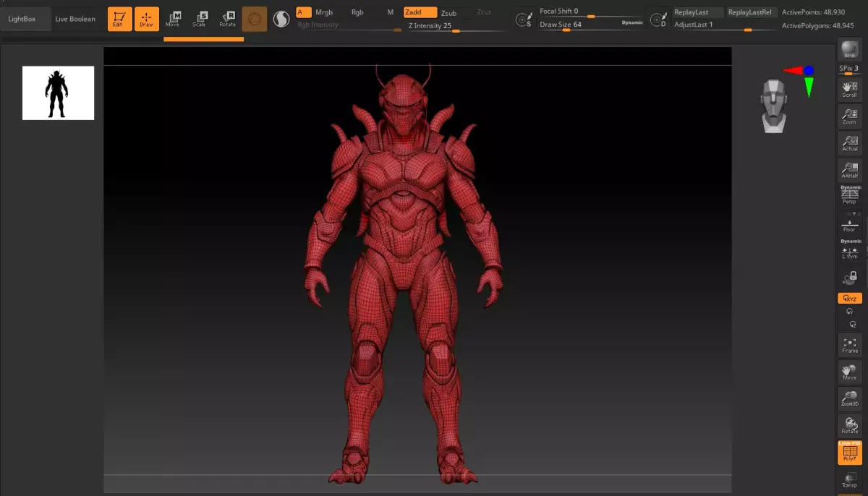Toggle Dynamic draw size option

(632, 22)
